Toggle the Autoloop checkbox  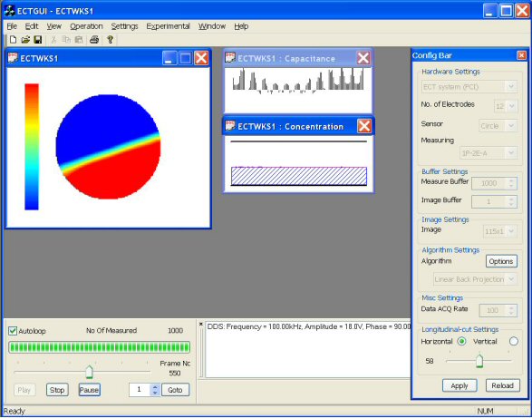(x=13, y=331)
